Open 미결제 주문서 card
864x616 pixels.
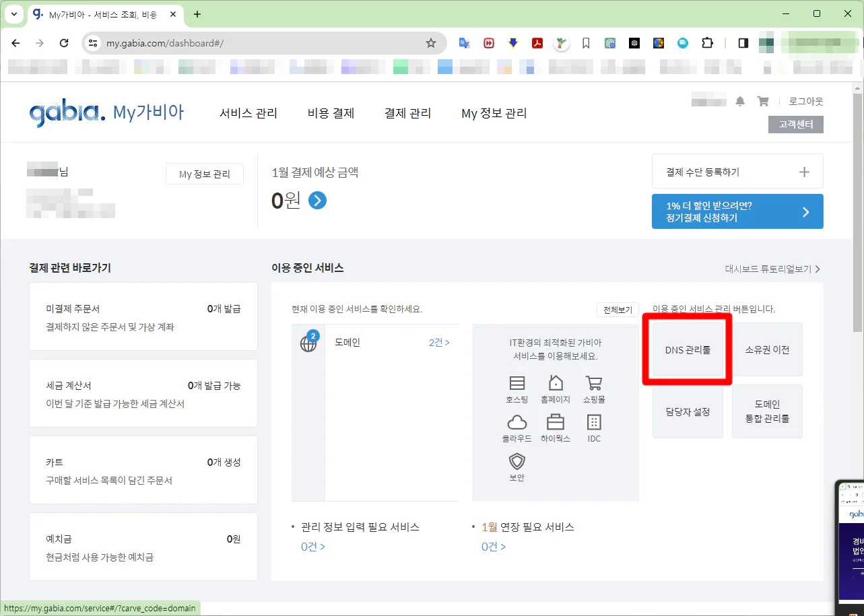143,316
